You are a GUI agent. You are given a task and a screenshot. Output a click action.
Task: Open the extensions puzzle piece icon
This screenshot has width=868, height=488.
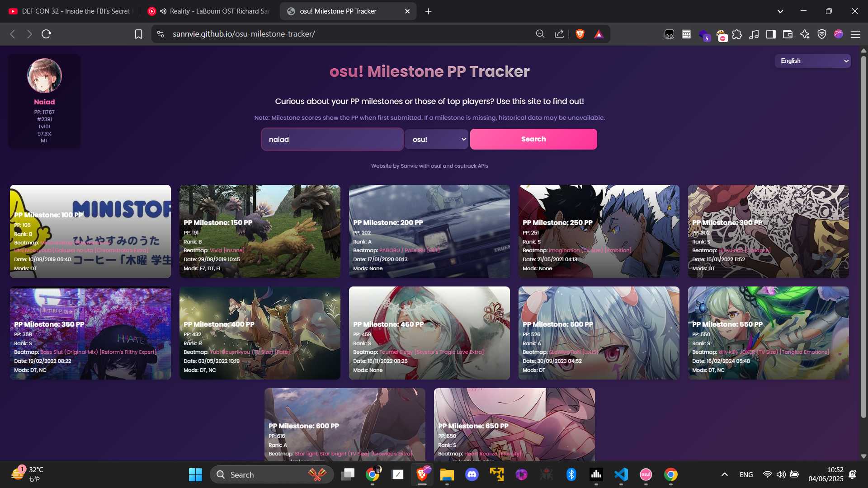click(737, 34)
